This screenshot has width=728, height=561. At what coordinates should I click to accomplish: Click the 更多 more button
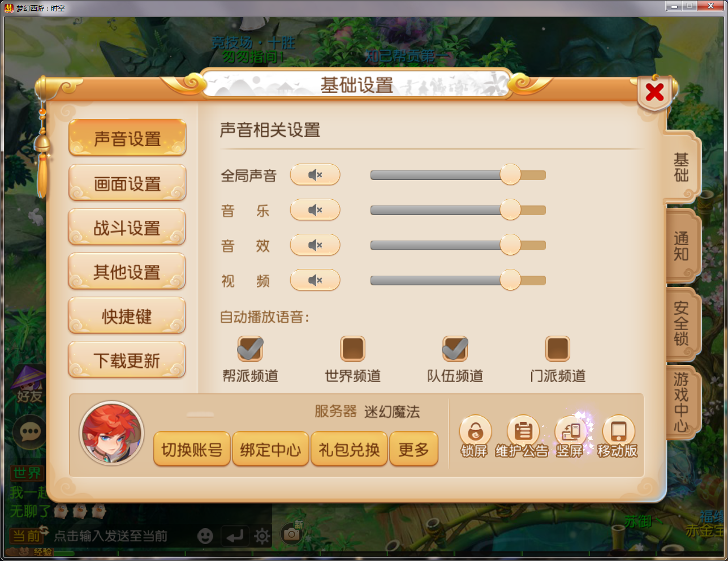(x=414, y=449)
